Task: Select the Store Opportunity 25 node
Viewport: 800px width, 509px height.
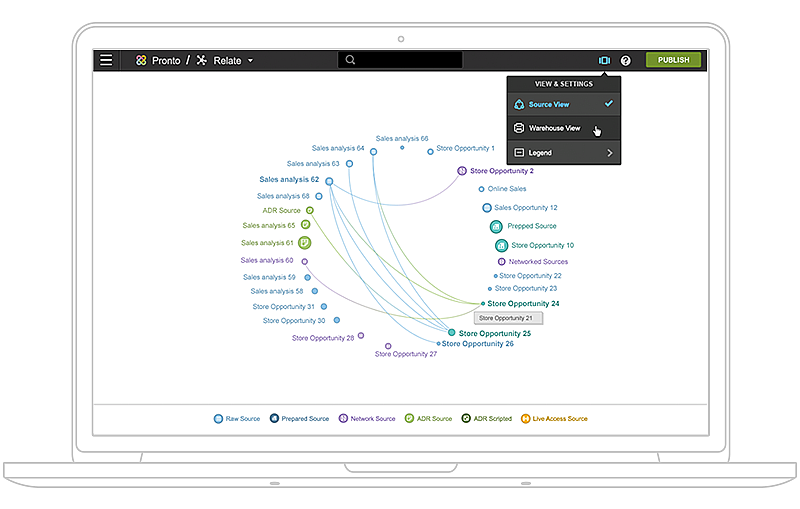Action: tap(452, 333)
